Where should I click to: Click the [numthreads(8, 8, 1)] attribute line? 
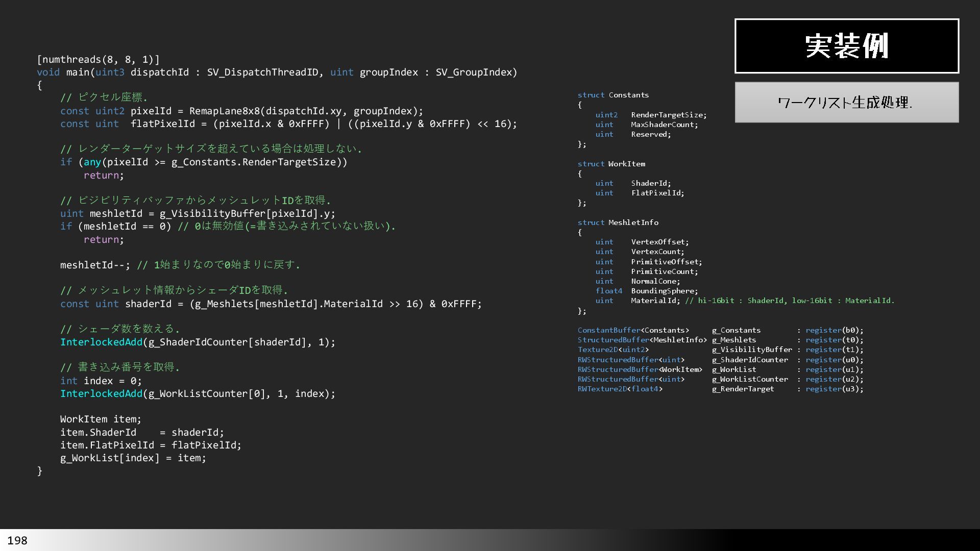(99, 59)
